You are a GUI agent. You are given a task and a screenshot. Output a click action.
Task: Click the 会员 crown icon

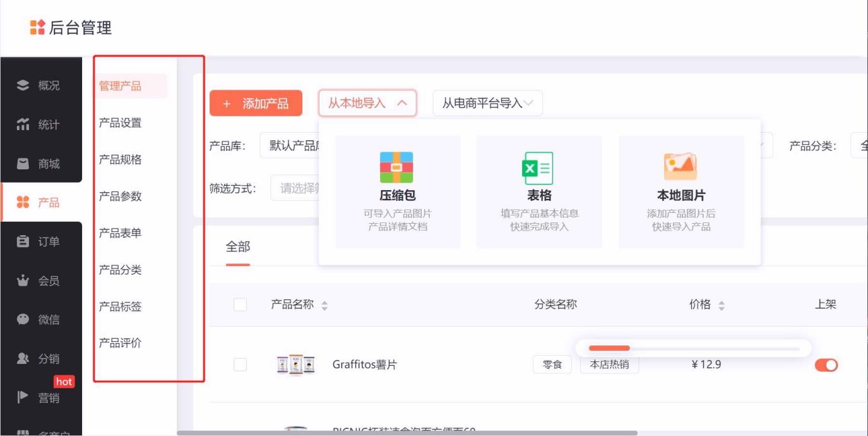click(x=23, y=281)
